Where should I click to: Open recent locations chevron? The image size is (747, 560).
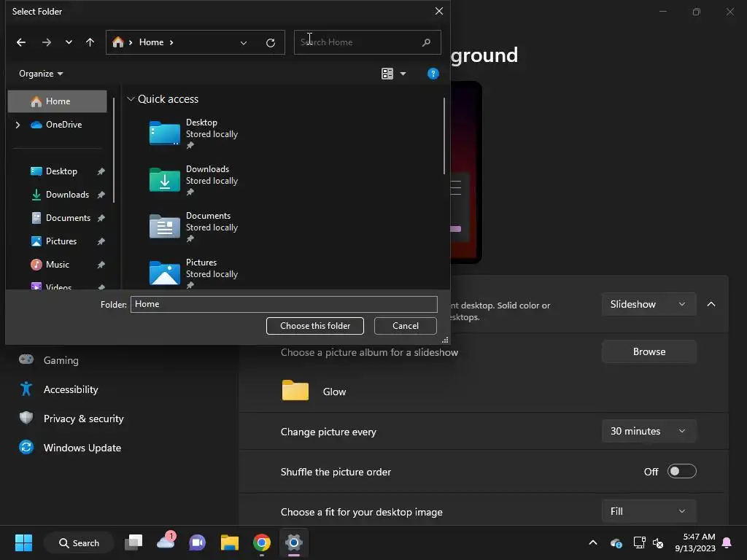pyautogui.click(x=69, y=42)
